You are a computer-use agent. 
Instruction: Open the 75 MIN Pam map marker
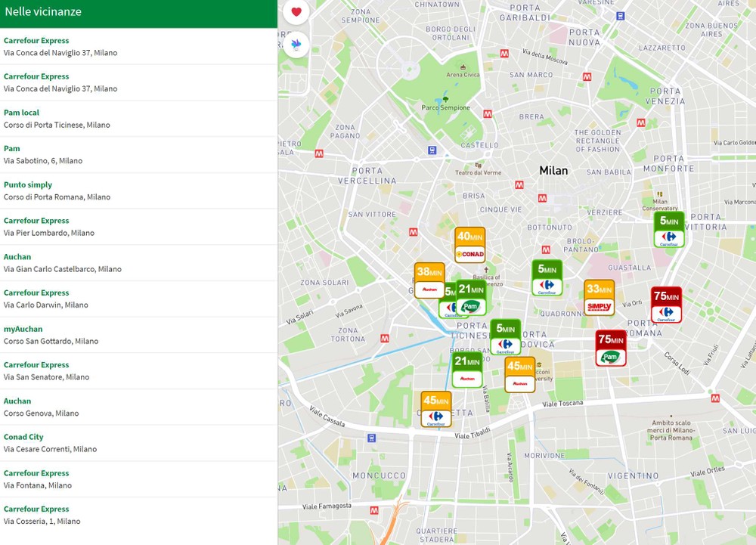[x=611, y=348]
